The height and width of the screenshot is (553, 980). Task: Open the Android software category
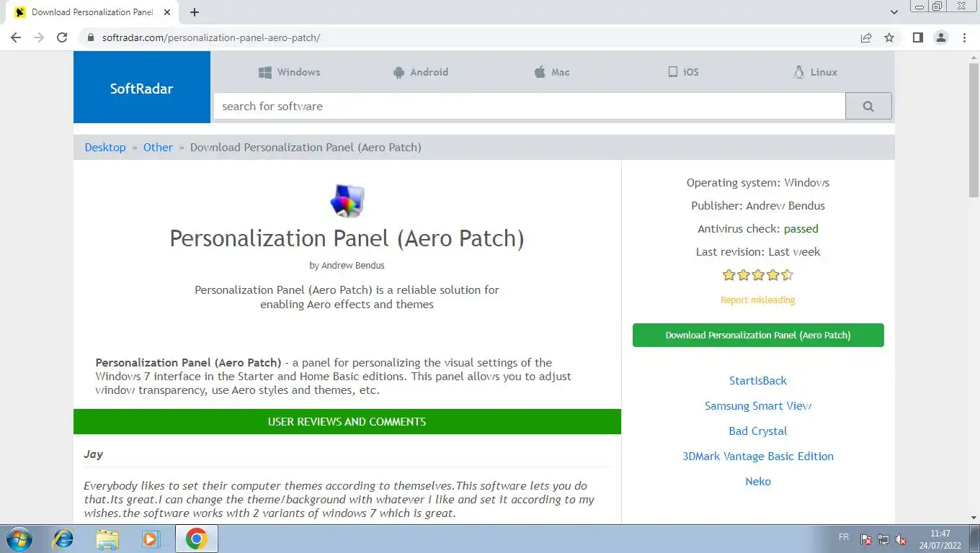coord(420,72)
